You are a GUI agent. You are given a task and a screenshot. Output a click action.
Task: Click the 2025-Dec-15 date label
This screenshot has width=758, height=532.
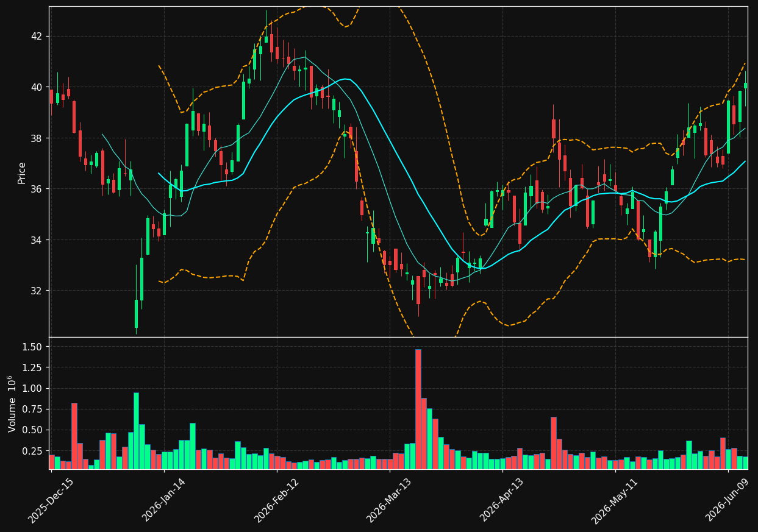point(51,500)
